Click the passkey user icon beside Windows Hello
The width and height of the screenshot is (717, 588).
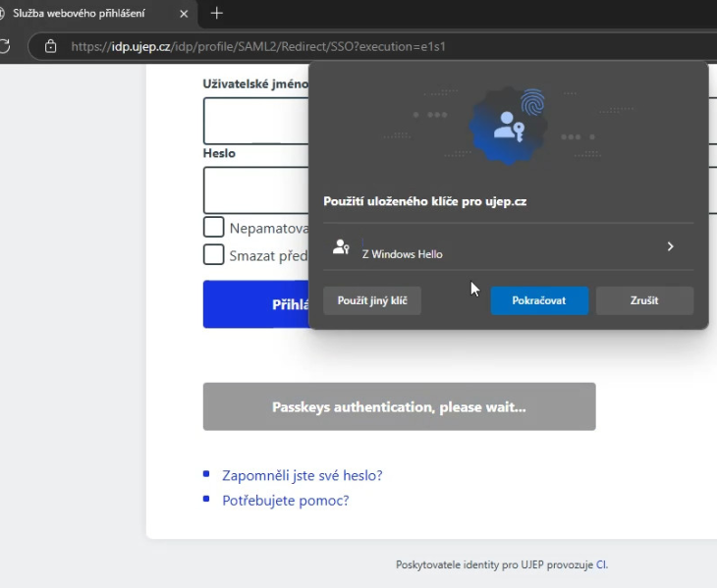tap(341, 247)
